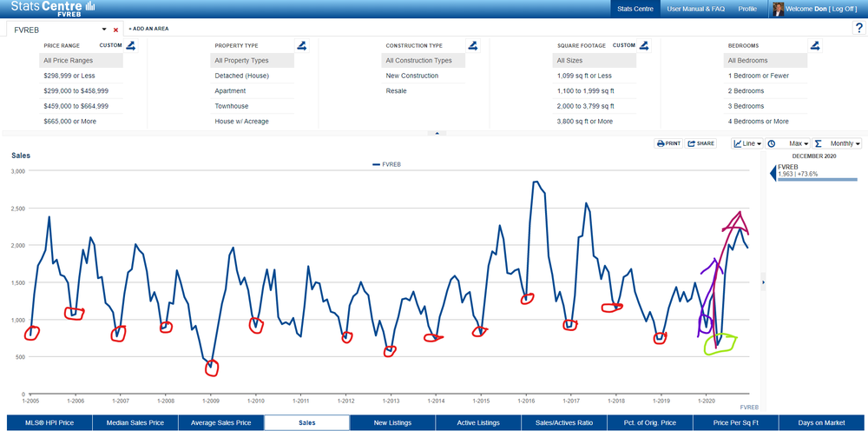Filter by Detached (House)
The image size is (868, 431).
coord(252,76)
